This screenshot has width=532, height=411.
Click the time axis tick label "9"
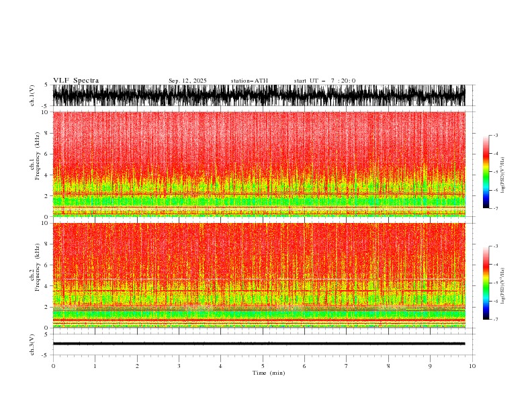pyautogui.click(x=430, y=366)
